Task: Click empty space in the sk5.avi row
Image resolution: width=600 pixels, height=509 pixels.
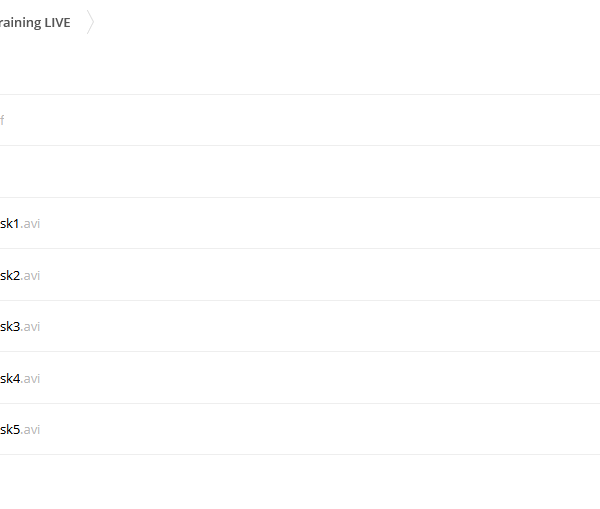Action: pos(320,429)
